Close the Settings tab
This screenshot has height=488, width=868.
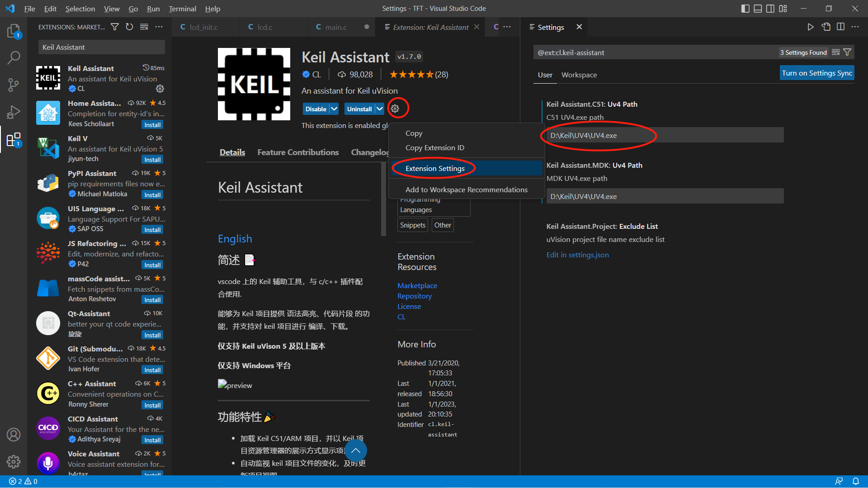(579, 27)
